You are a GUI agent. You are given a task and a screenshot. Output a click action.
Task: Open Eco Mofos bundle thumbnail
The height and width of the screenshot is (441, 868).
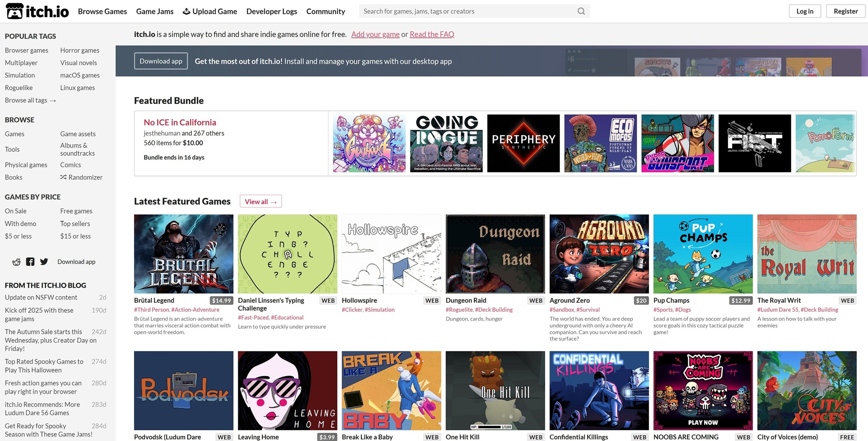[600, 143]
